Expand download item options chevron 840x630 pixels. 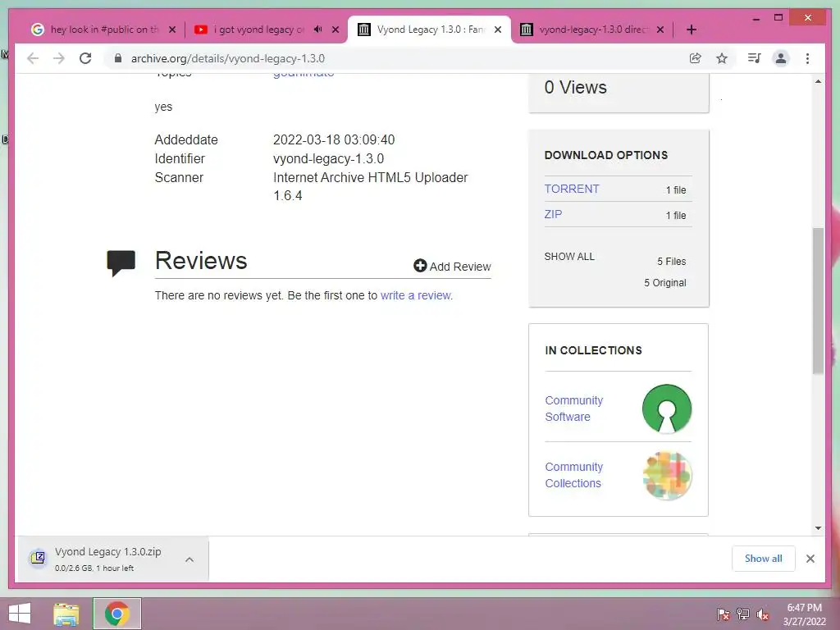pyautogui.click(x=189, y=559)
